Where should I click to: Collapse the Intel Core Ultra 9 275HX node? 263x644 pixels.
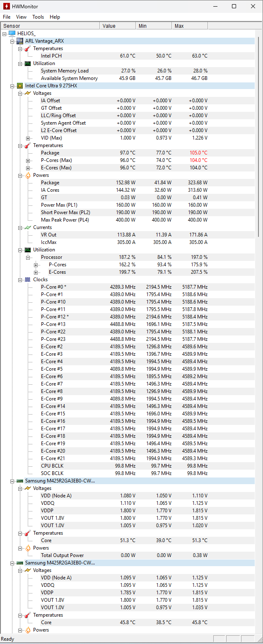pos(12,86)
